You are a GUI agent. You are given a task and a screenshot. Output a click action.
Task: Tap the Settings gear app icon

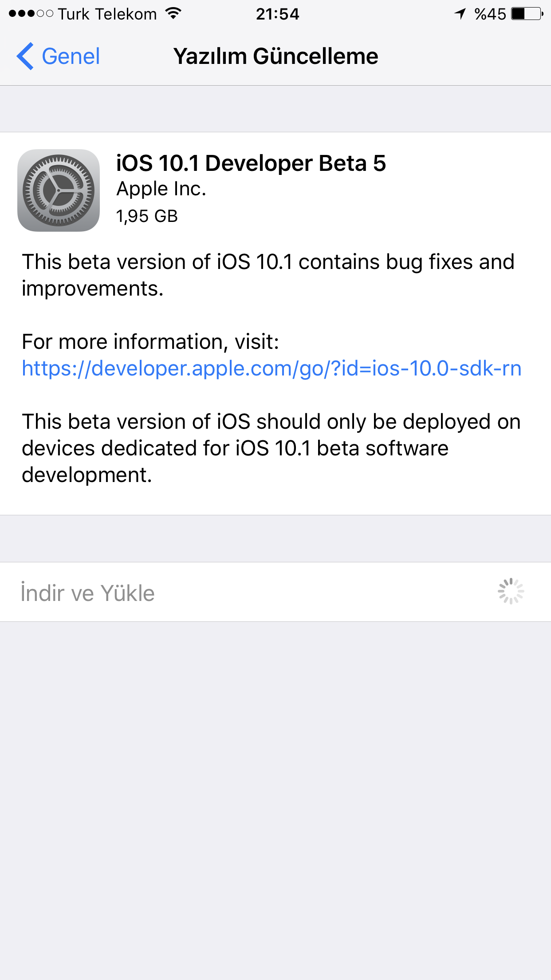(59, 190)
